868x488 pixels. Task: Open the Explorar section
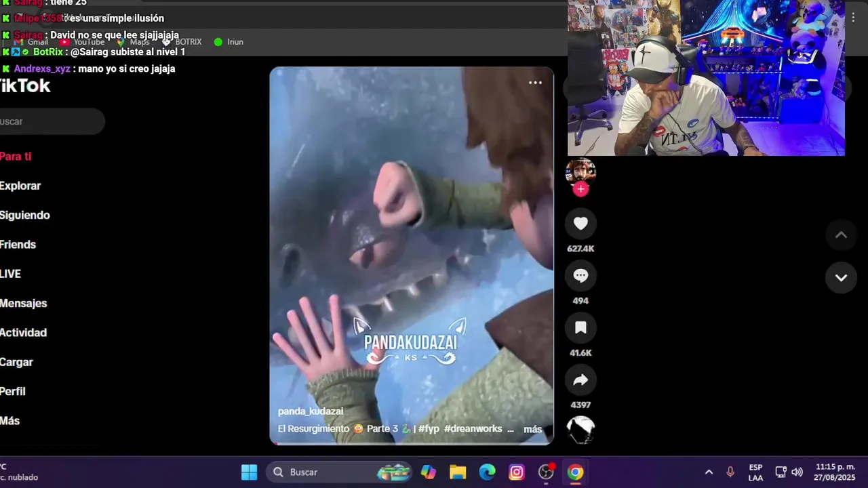[x=20, y=186]
